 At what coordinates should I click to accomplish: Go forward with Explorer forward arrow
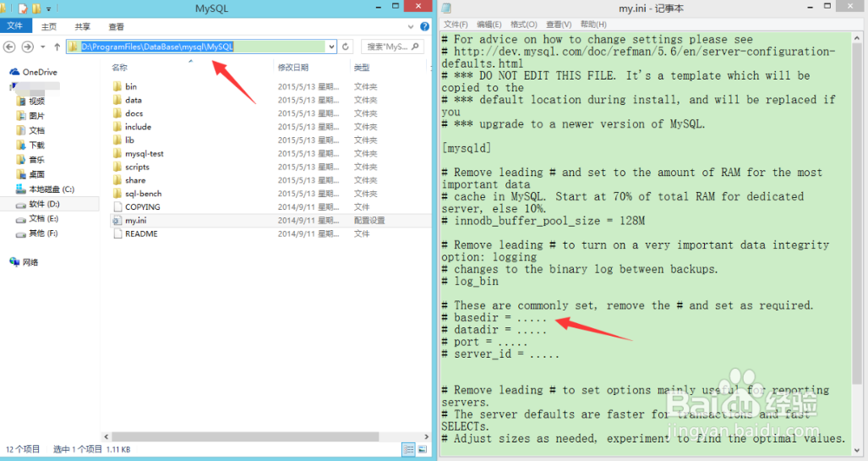coord(27,47)
